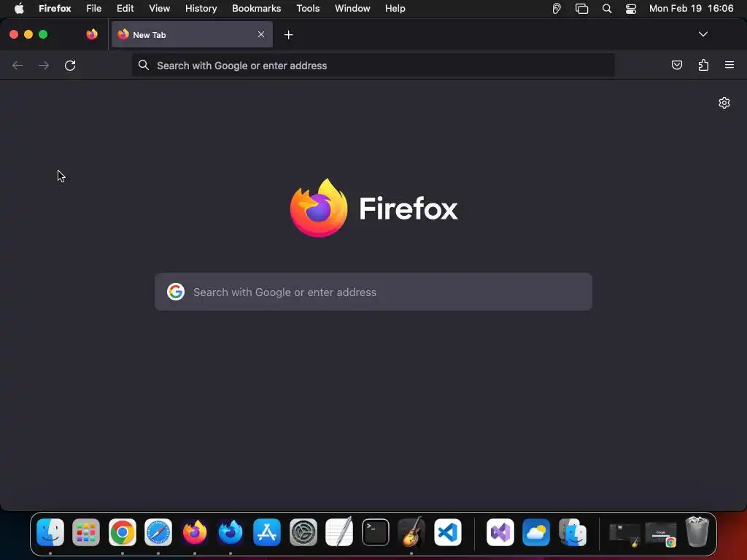Click the date and time in menu bar
This screenshot has height=560, width=747.
click(692, 8)
